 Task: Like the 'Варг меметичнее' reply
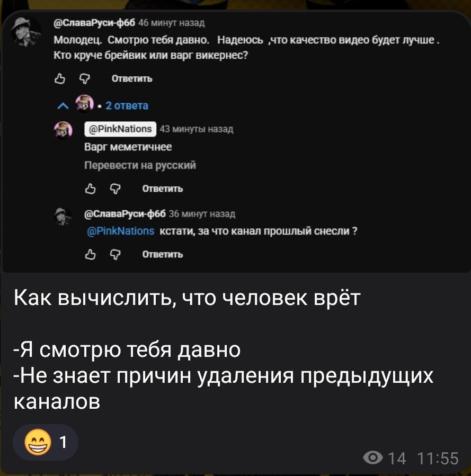point(91,189)
